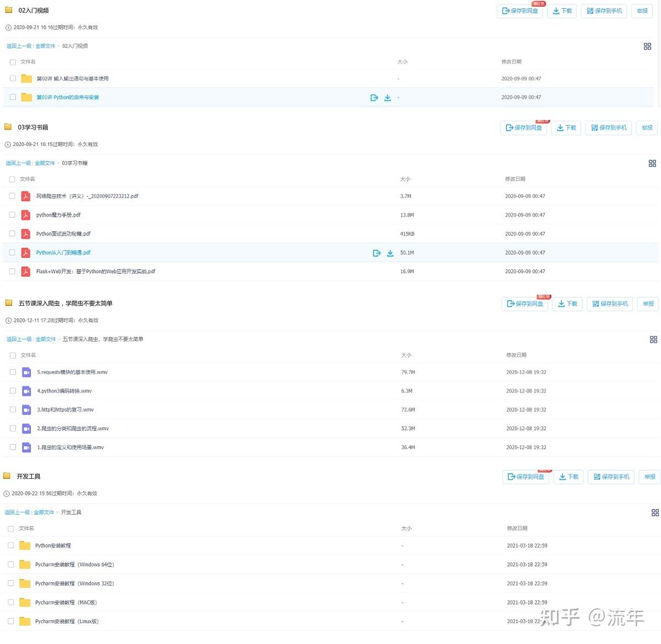Image resolution: width=661 pixels, height=644 pixels.
Task: Click folder icon of Python安装教程
Action: (25, 545)
